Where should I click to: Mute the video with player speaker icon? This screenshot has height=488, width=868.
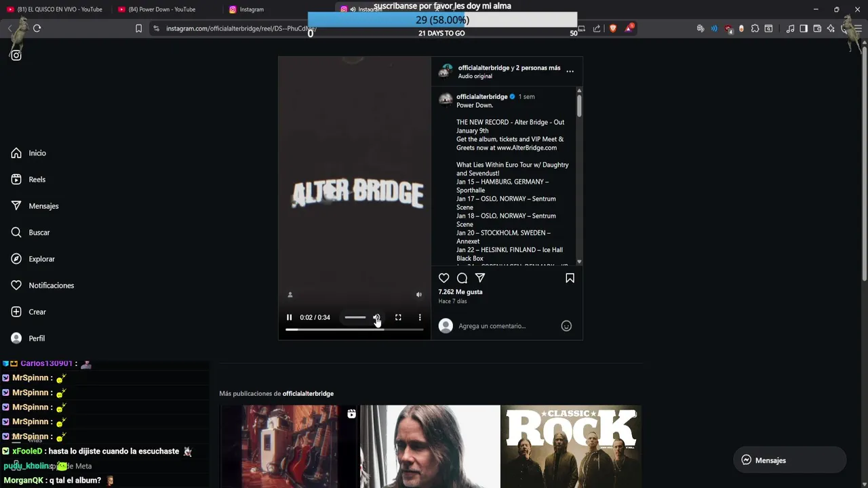tap(376, 317)
